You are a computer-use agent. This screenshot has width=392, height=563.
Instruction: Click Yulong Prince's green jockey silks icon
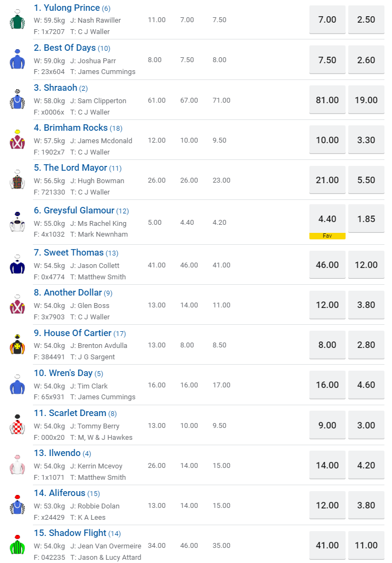point(17,20)
